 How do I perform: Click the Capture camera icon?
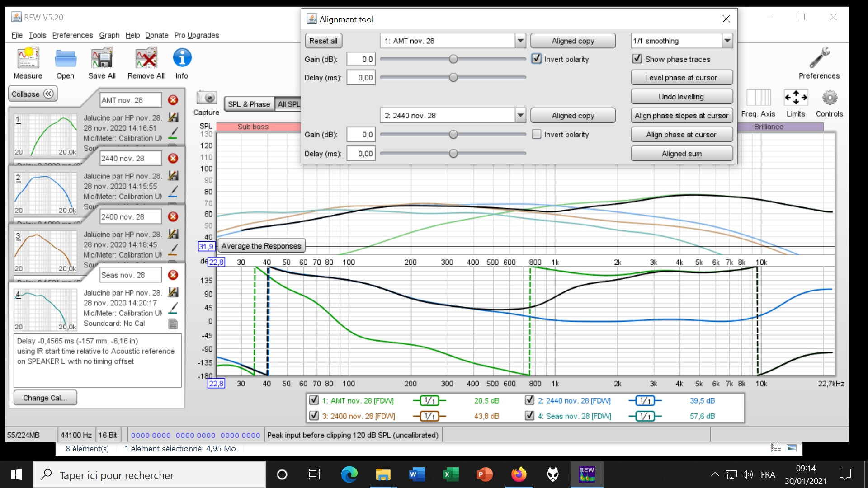pyautogui.click(x=206, y=97)
